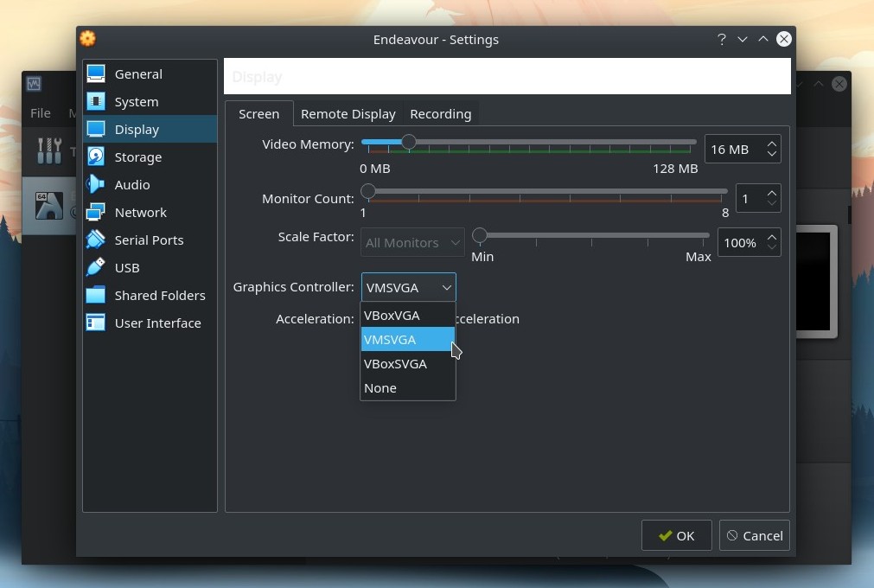Open the Audio settings category icon
This screenshot has width=874, height=588.
(x=96, y=184)
